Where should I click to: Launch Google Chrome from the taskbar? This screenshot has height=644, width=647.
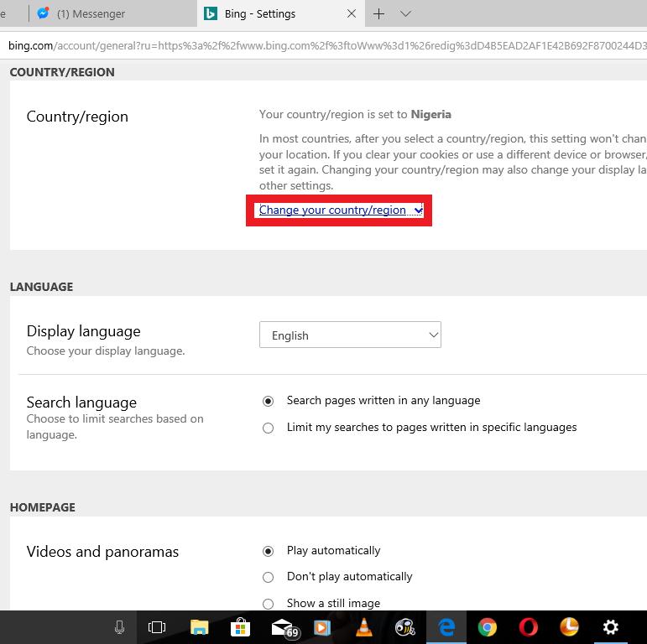click(x=487, y=627)
